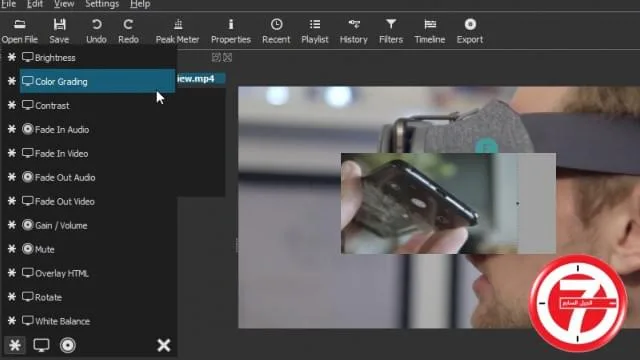Screen dimensions: 640x360
Task: Add the Fade In Video filter
Action: (x=98, y=153)
